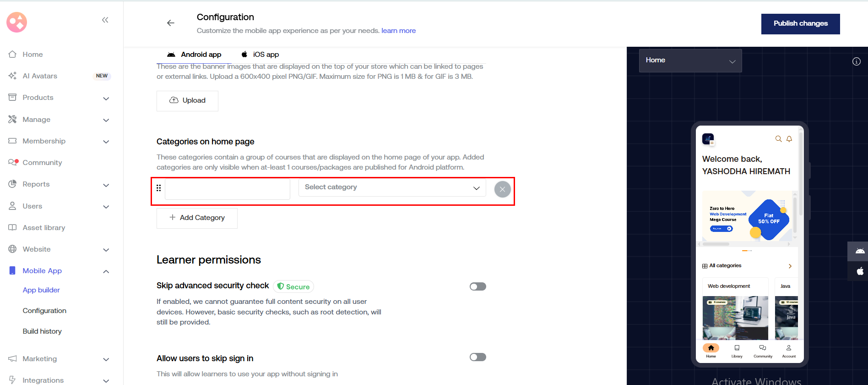Switch preview to Android platform icon

pyautogui.click(x=860, y=251)
